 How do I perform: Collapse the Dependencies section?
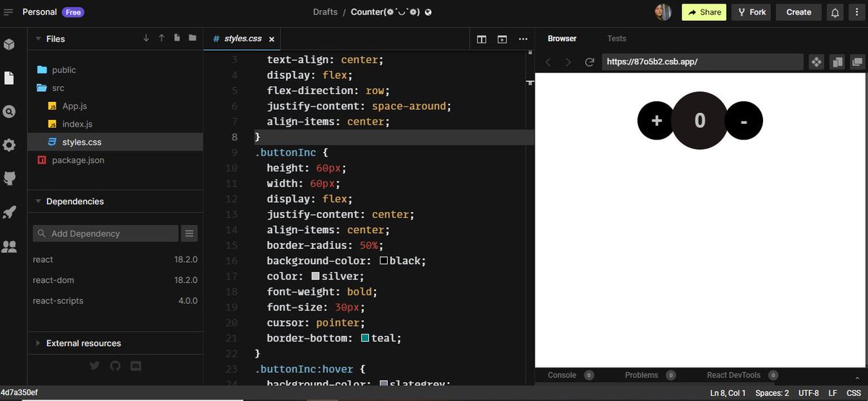38,201
